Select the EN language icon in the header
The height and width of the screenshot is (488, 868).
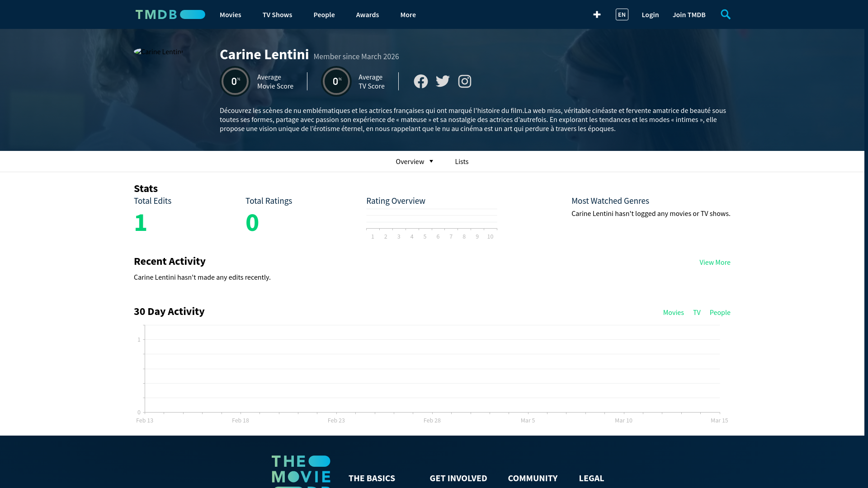pos(622,14)
